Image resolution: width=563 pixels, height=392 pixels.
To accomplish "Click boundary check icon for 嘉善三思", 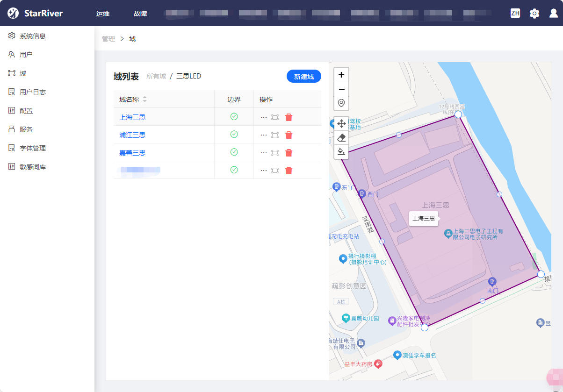I will pyautogui.click(x=234, y=152).
